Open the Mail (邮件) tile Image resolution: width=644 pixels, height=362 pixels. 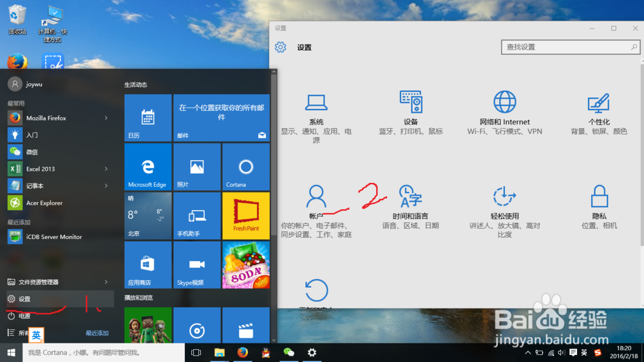pos(222,117)
